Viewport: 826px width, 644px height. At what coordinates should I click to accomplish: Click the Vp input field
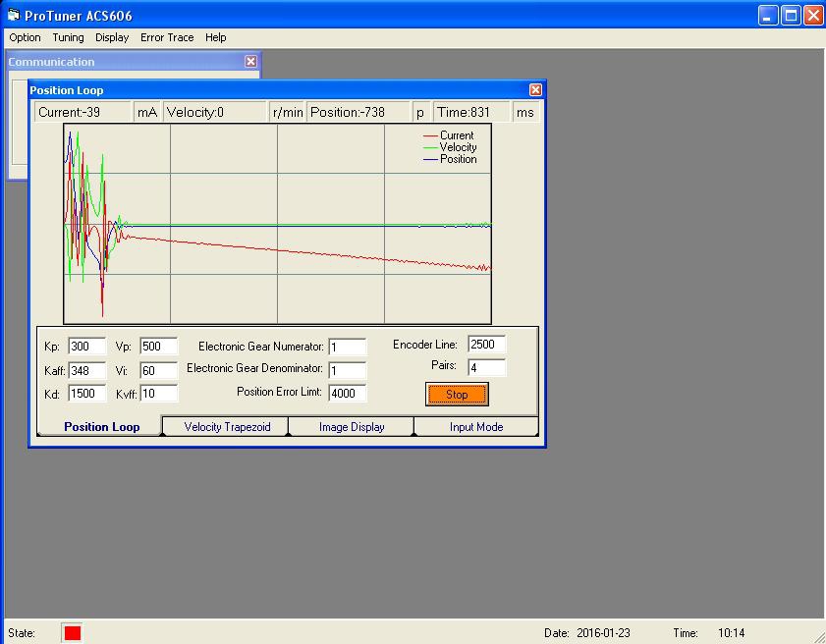158,347
